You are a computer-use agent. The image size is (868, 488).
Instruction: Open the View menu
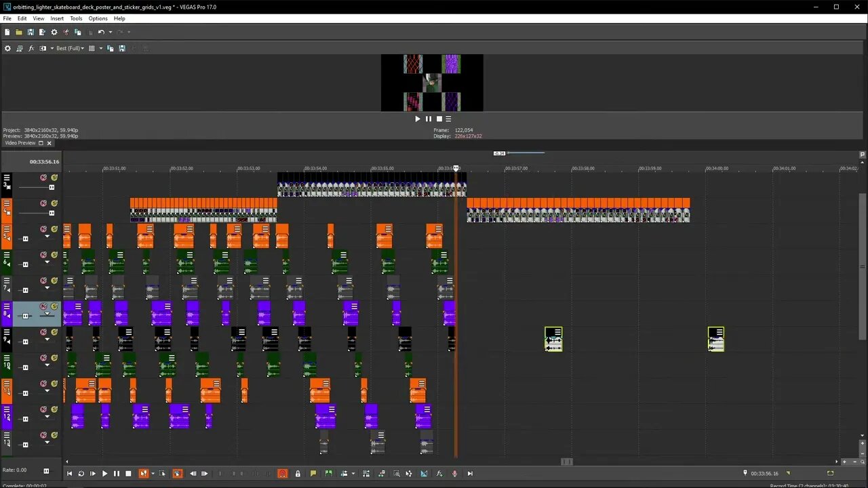pyautogui.click(x=39, y=18)
